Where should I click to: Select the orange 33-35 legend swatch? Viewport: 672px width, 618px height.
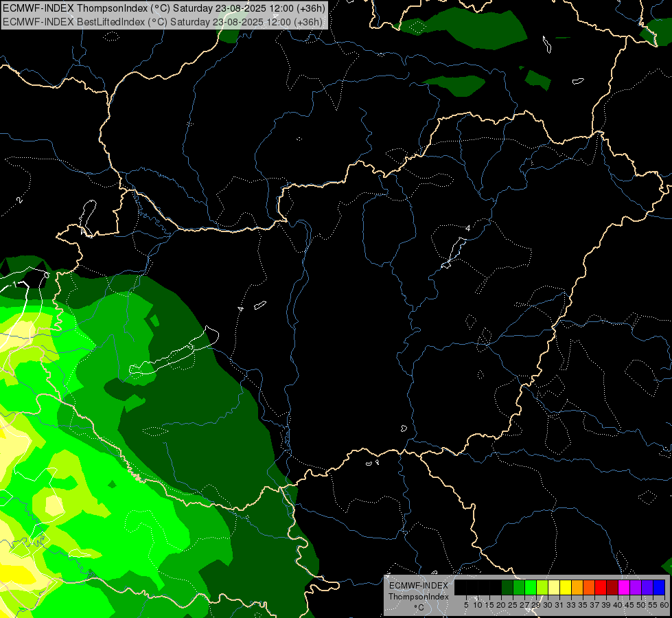tap(577, 587)
